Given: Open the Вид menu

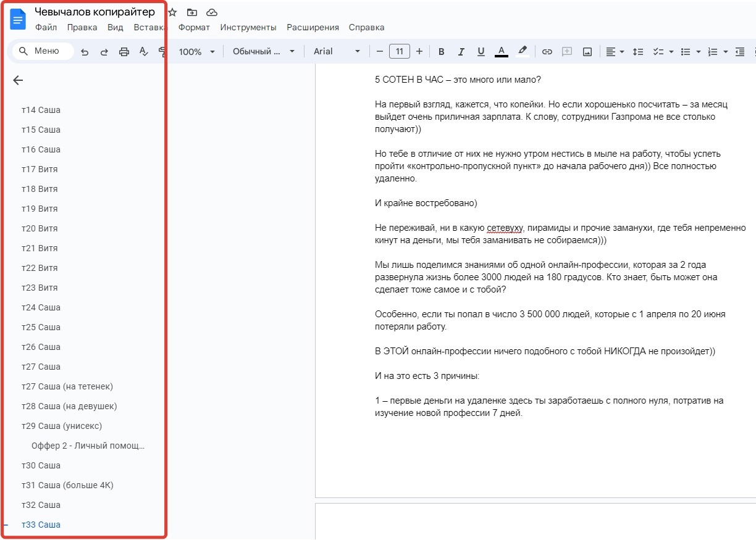Looking at the screenshot, I should pos(115,27).
